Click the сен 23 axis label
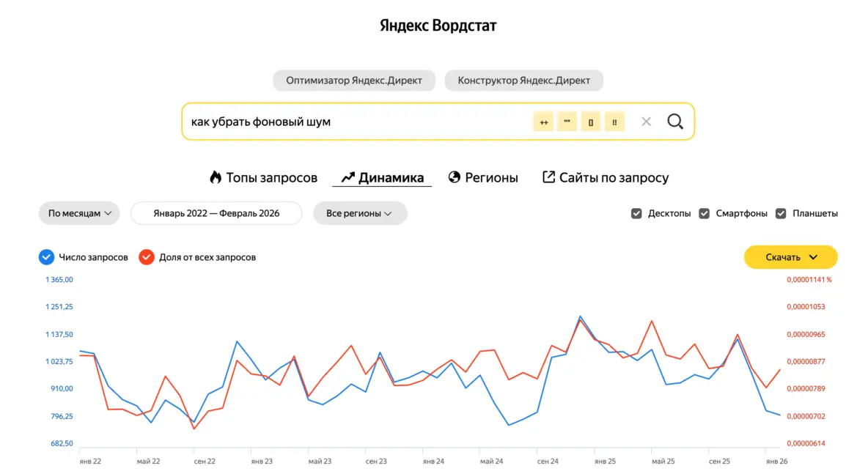This screenshot has width=868, height=474. point(376,462)
